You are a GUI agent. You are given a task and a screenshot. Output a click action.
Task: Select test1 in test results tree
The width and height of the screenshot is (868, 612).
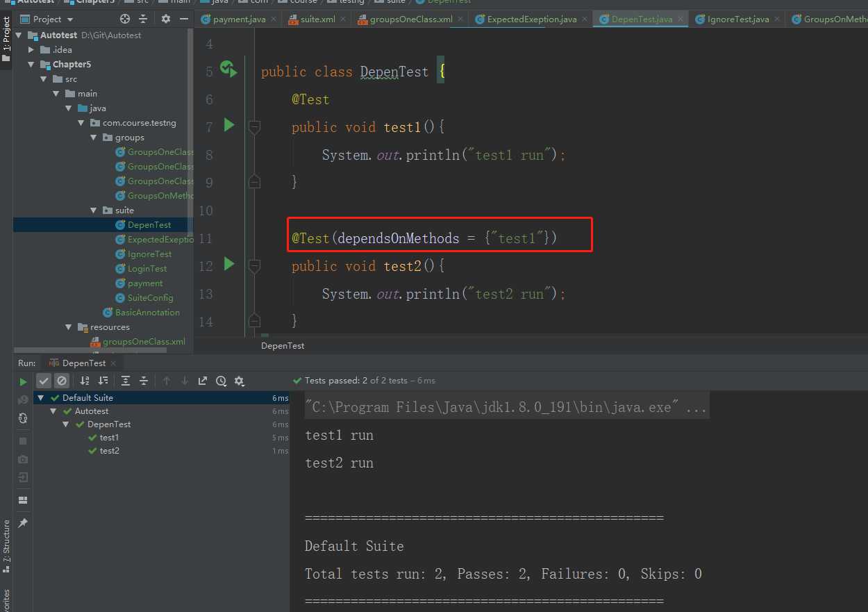[109, 438]
